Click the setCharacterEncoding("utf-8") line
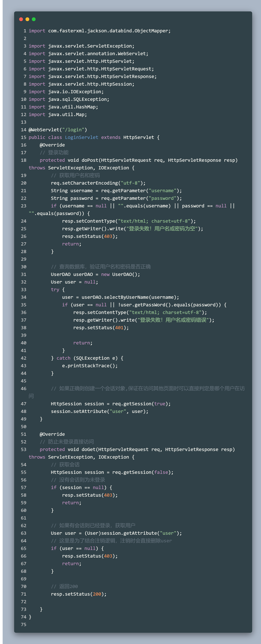 [x=98, y=183]
